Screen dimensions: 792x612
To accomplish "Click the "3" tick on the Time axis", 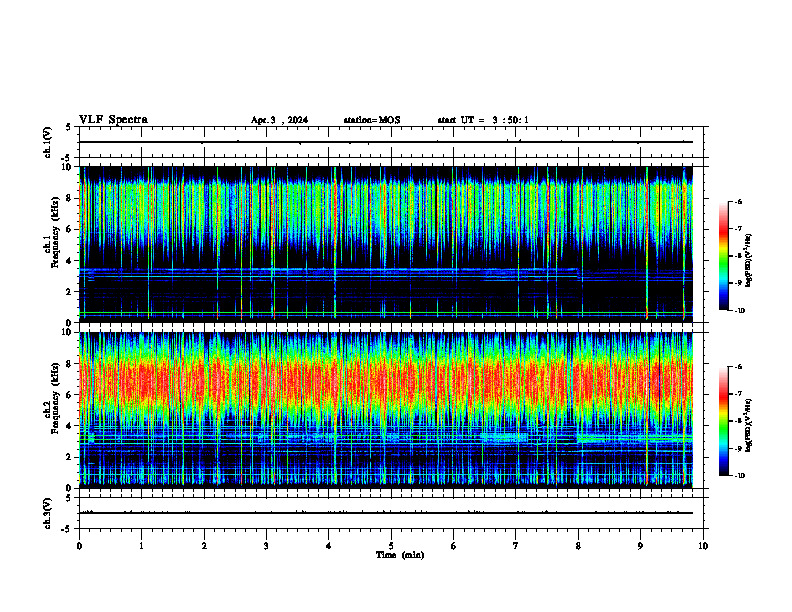I will click(x=266, y=546).
